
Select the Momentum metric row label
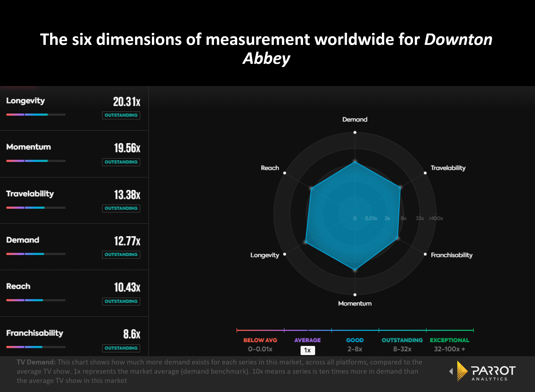(x=29, y=147)
